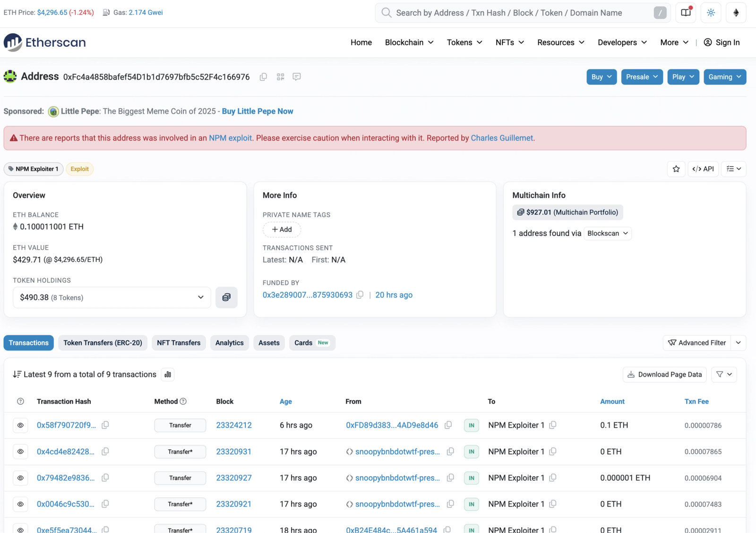Download Page Data

(664, 374)
